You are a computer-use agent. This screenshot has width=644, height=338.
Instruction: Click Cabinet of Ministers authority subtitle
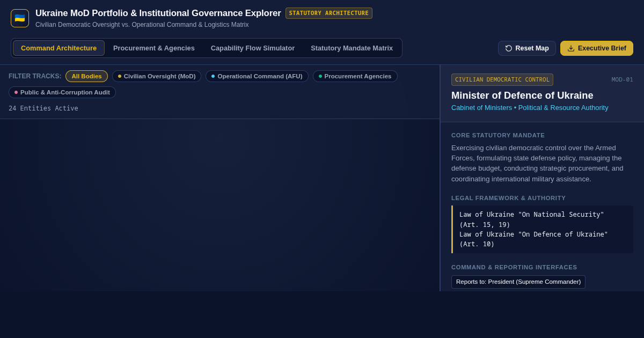530,108
